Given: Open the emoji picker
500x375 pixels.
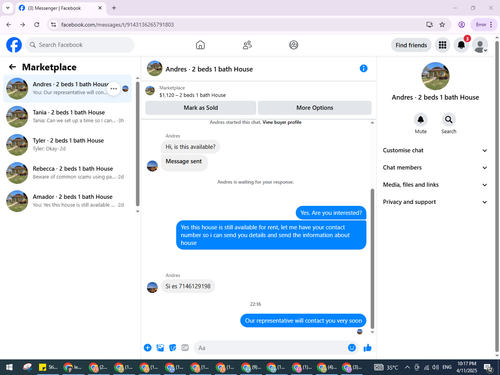Looking at the screenshot, I should pyautogui.click(x=352, y=348).
